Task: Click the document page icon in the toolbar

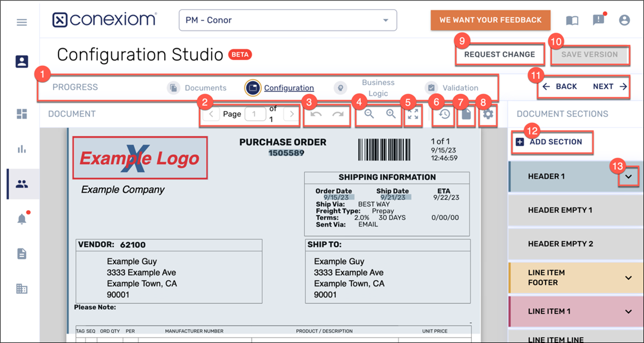Action: 466,114
